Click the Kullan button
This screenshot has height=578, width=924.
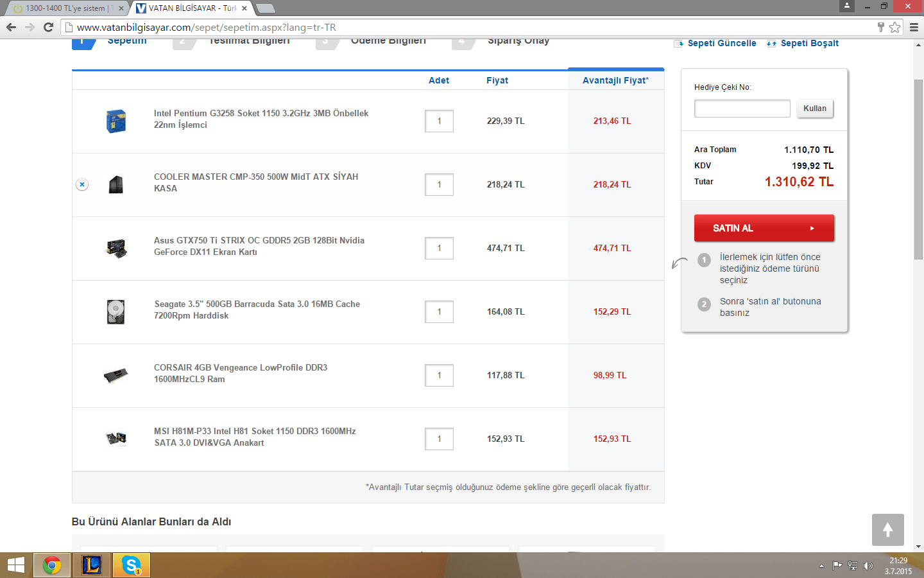tap(815, 109)
